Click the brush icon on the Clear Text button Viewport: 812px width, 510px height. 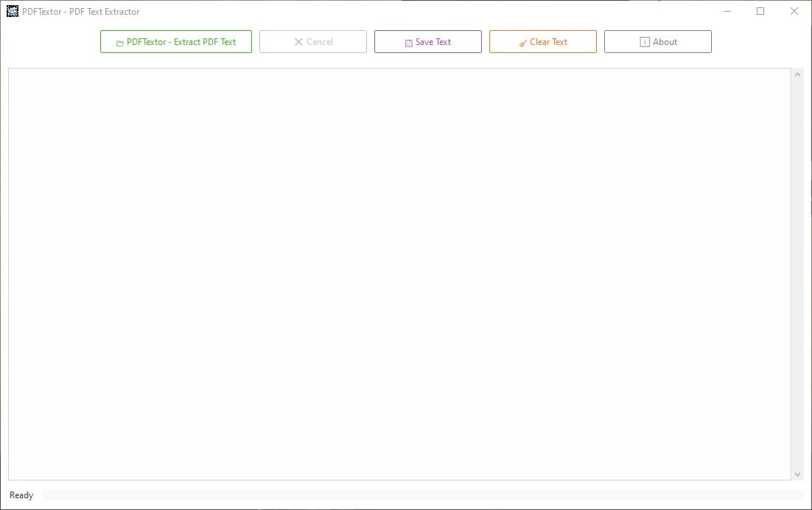pyautogui.click(x=524, y=42)
